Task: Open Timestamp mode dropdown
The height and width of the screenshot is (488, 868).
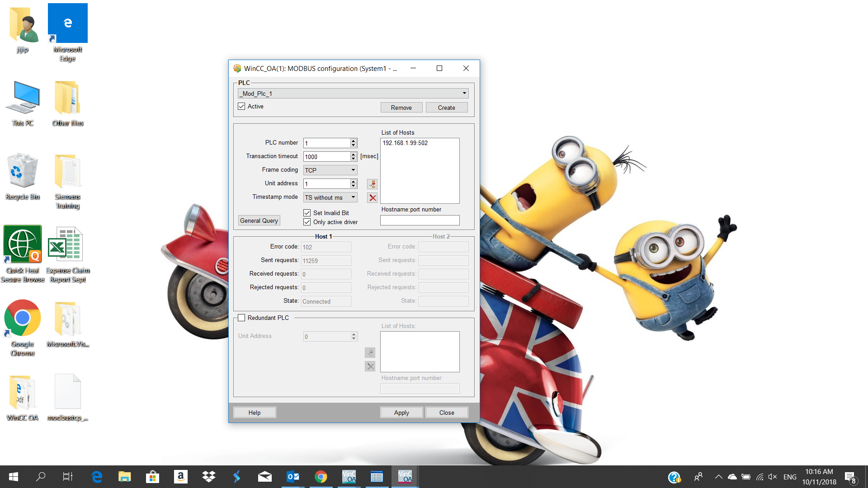Action: (x=353, y=197)
